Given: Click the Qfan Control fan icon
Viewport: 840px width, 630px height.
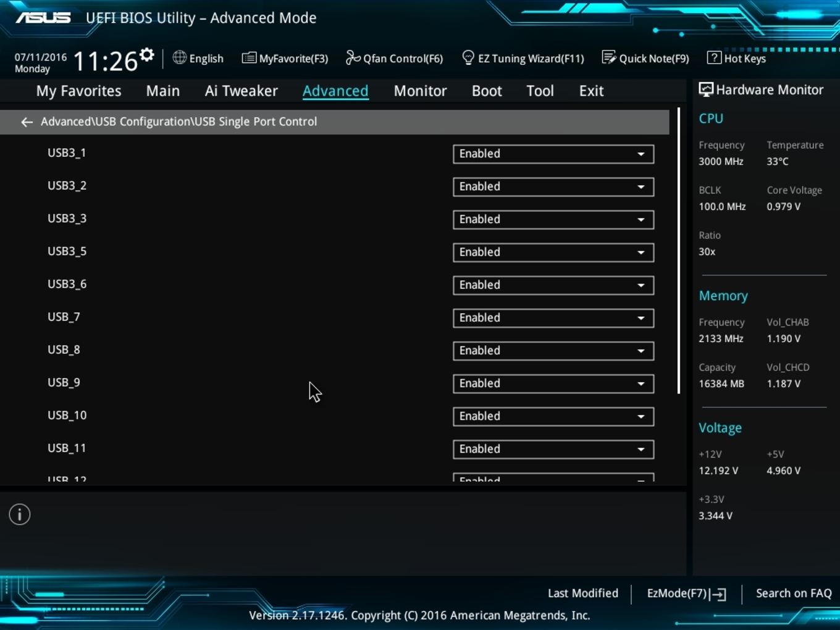Looking at the screenshot, I should [x=353, y=58].
